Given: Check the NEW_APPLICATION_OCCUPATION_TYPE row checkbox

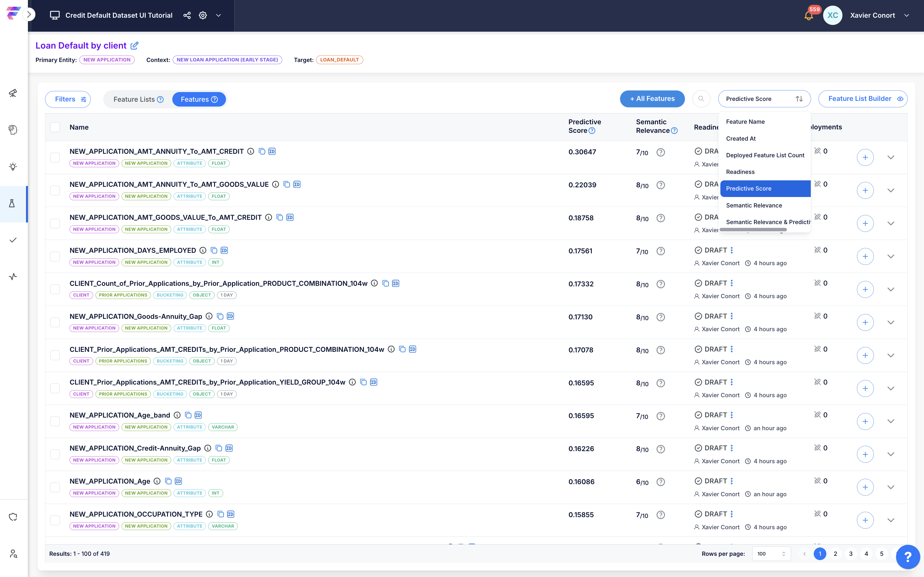Looking at the screenshot, I should coord(55,520).
